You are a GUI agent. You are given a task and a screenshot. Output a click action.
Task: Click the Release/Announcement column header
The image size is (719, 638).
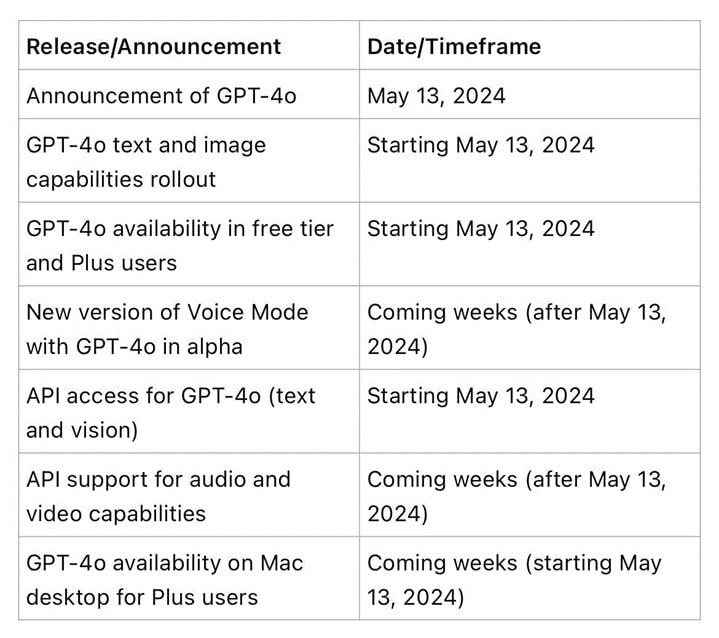[188, 45]
